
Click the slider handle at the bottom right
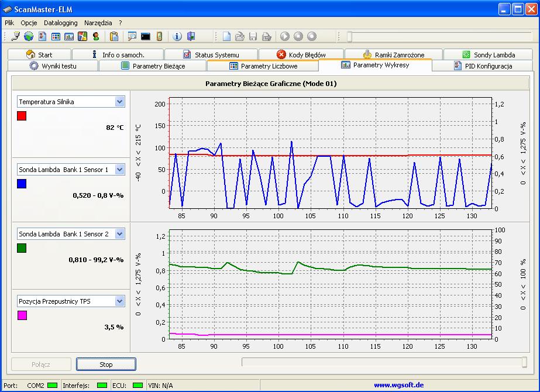click(524, 363)
